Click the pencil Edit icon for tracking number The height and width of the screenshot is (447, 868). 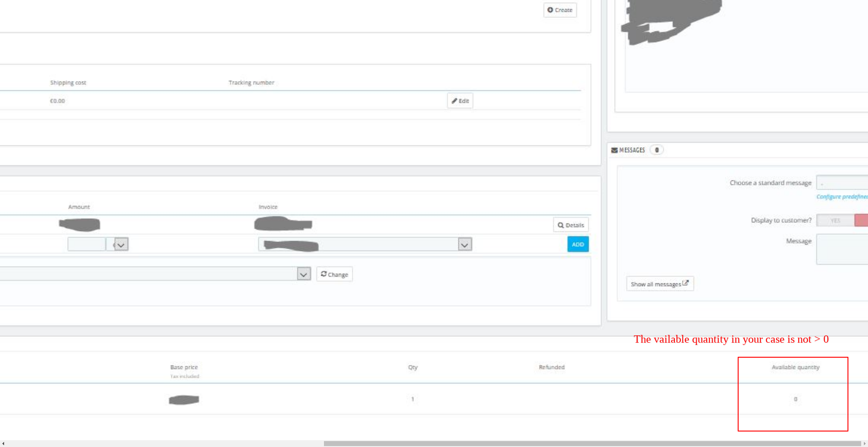click(x=455, y=101)
